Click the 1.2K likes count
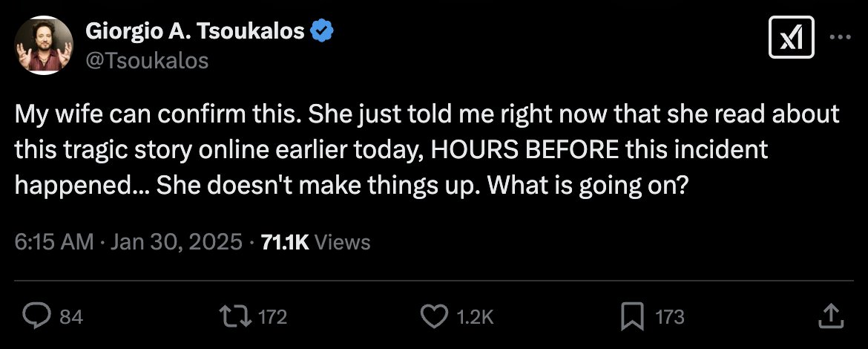Image resolution: width=868 pixels, height=349 pixels. click(x=472, y=317)
